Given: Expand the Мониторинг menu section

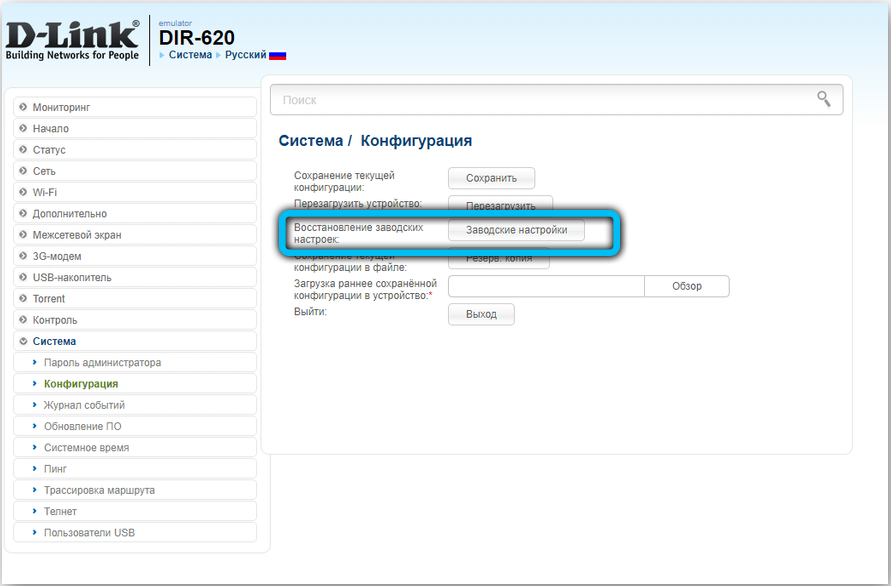Looking at the screenshot, I should point(135,107).
